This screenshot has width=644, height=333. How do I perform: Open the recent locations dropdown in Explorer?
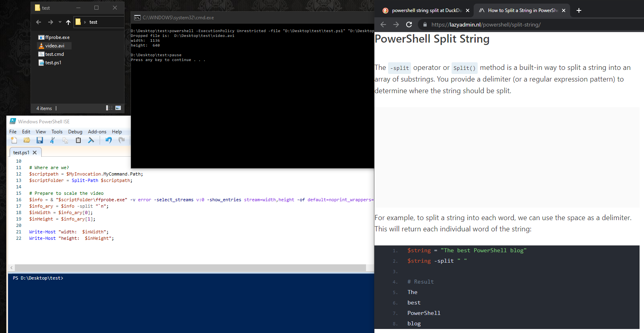tap(60, 22)
